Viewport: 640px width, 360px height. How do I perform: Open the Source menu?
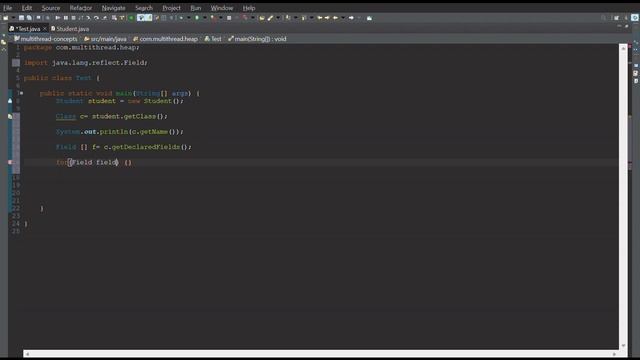(51, 8)
